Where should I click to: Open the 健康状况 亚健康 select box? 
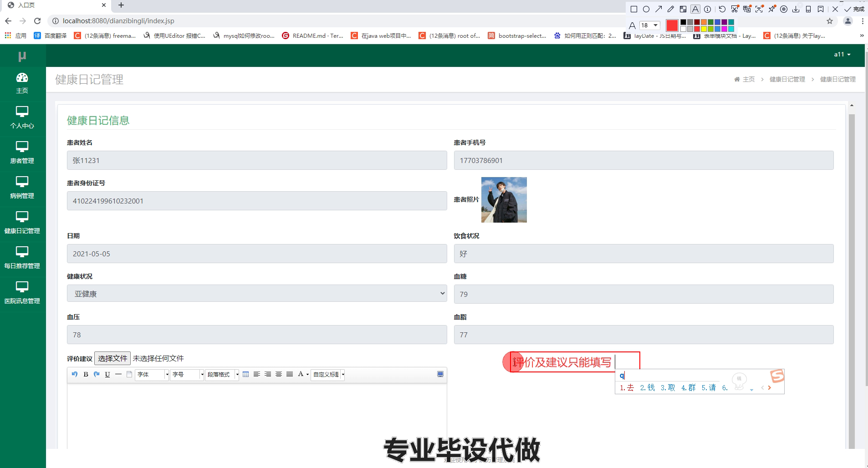(257, 294)
